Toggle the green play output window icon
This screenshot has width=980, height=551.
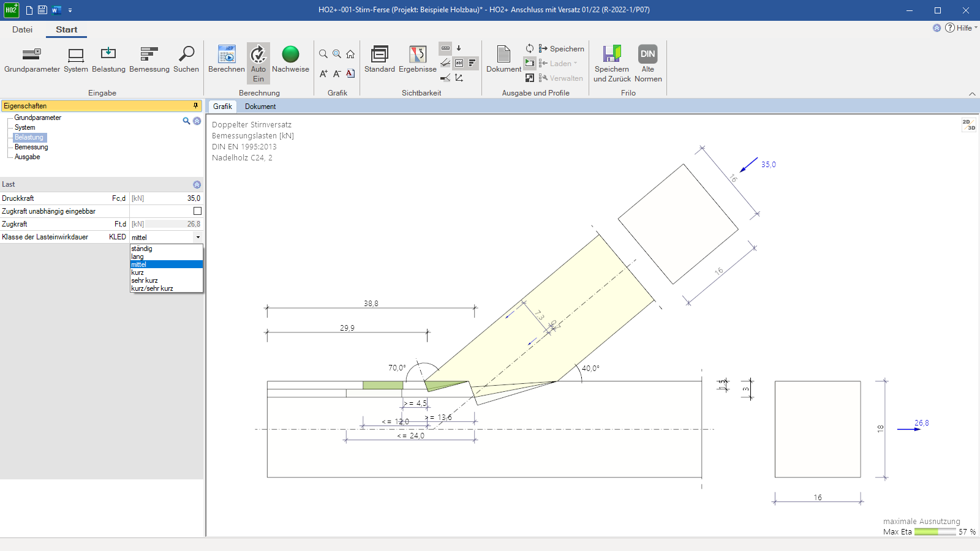pos(530,62)
